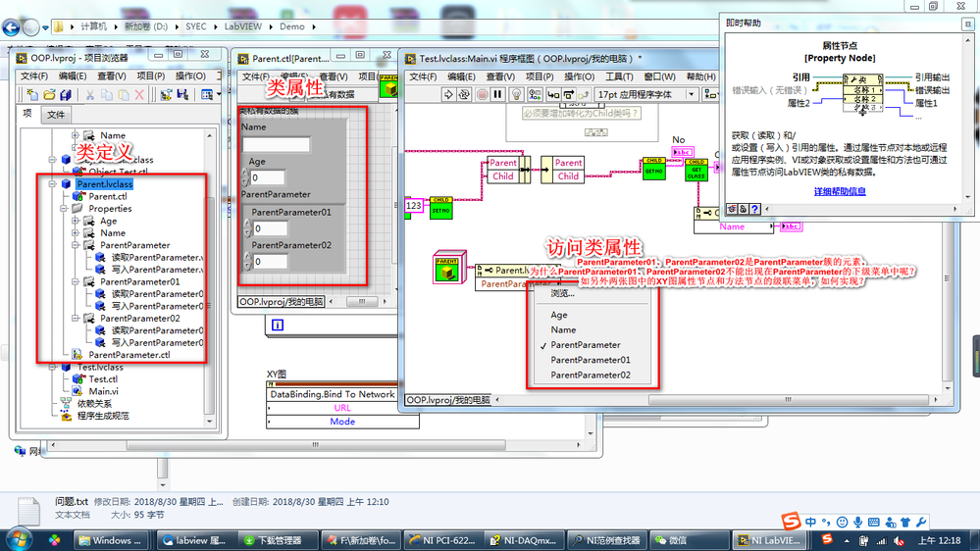Click the Age numeric field in Parent.ctl
The width and height of the screenshot is (980, 551).
point(267,177)
